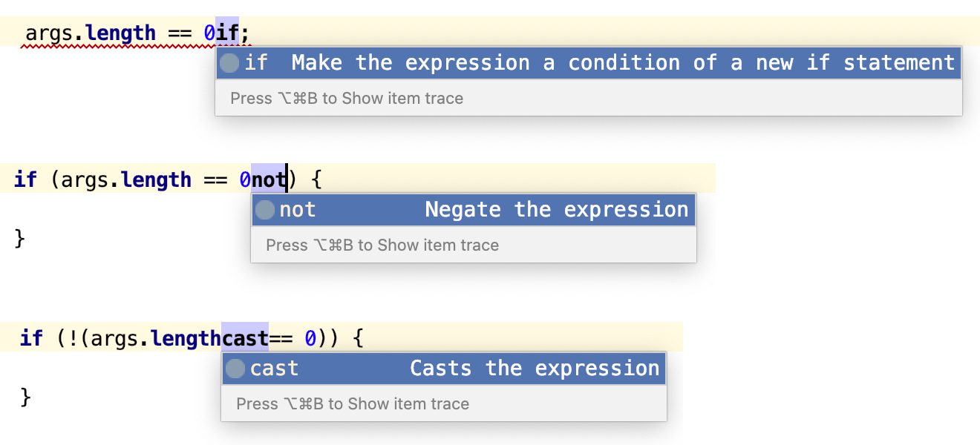Click the gray circle icon beside the if template
Screen dimensions: 980x445
click(x=230, y=63)
